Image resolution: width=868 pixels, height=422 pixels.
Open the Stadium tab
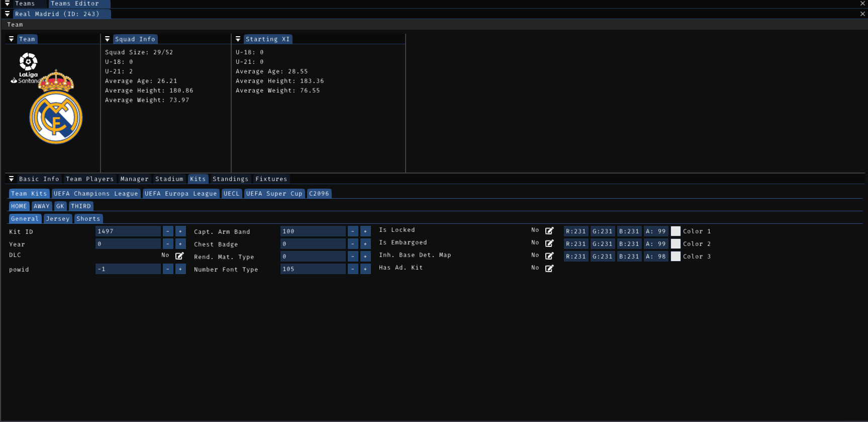[x=169, y=179]
